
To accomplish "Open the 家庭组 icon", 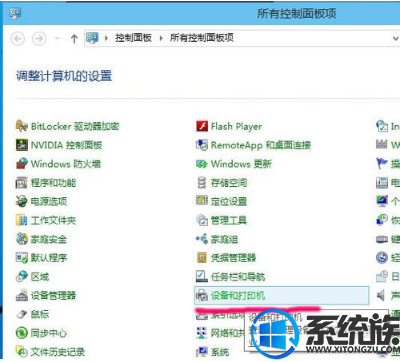I will 202,239.
